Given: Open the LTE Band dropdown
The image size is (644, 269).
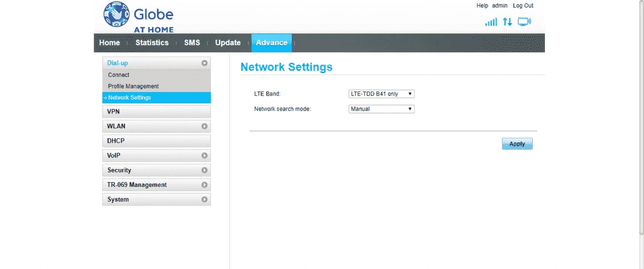Looking at the screenshot, I should click(381, 94).
